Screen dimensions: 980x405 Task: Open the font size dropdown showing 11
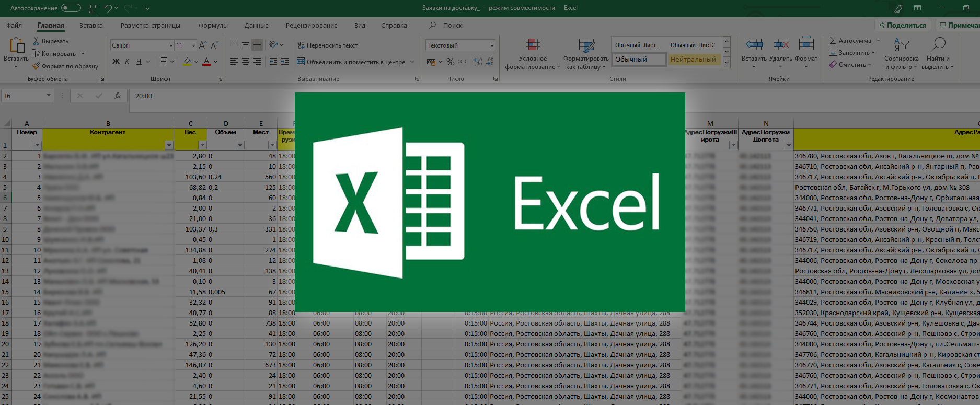pyautogui.click(x=193, y=45)
